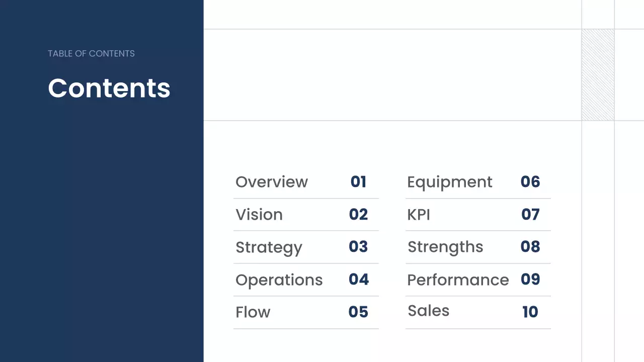Click section number 01
The width and height of the screenshot is (644, 362).
(358, 182)
